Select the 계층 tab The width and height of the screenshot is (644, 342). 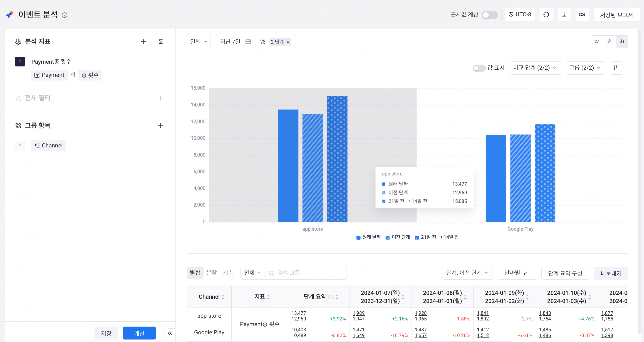(228, 273)
